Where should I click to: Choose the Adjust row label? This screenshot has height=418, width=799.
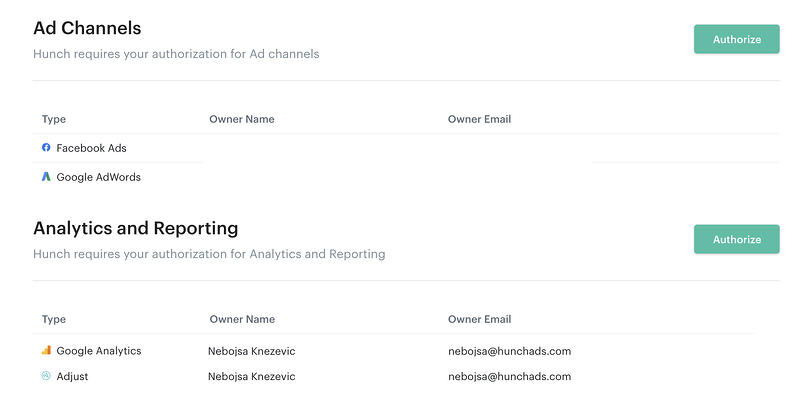point(72,376)
